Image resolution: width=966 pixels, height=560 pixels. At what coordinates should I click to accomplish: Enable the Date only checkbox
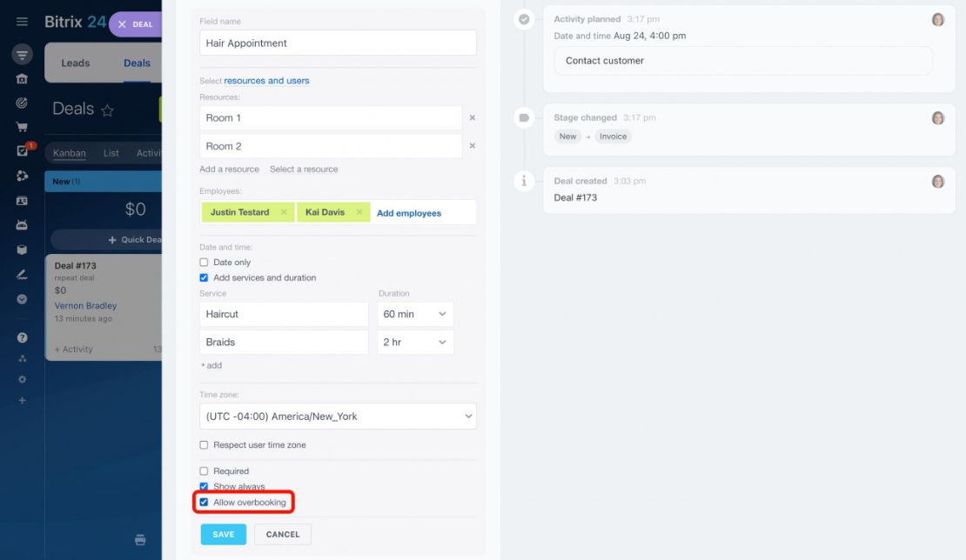pos(204,262)
